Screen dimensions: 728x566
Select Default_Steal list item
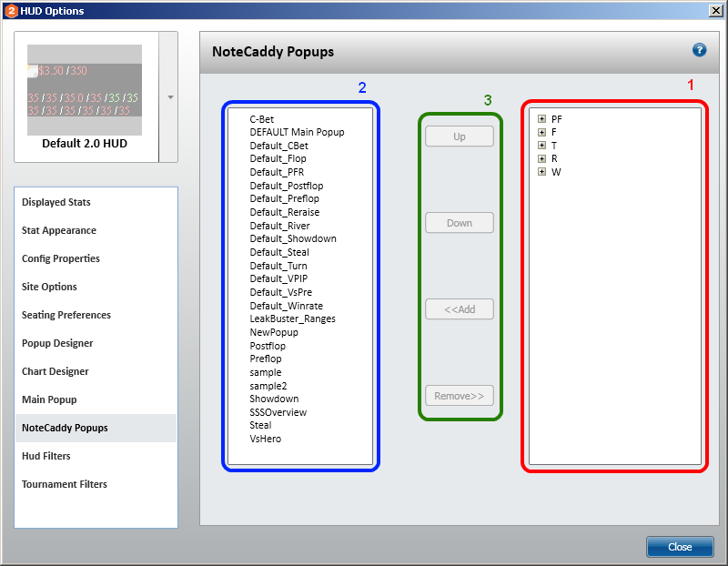click(279, 252)
